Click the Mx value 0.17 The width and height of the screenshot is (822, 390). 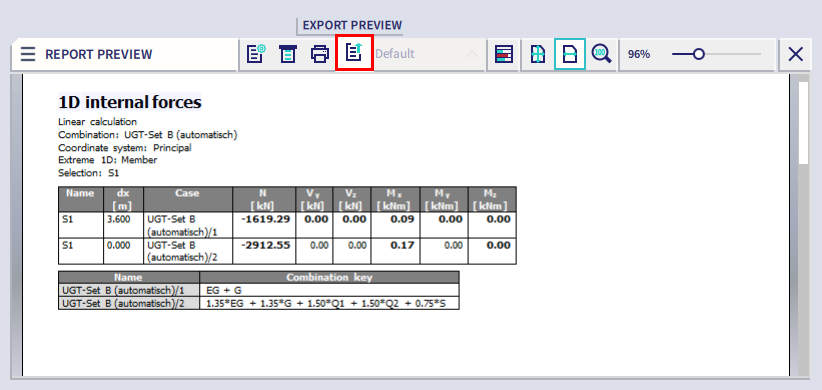(x=403, y=245)
